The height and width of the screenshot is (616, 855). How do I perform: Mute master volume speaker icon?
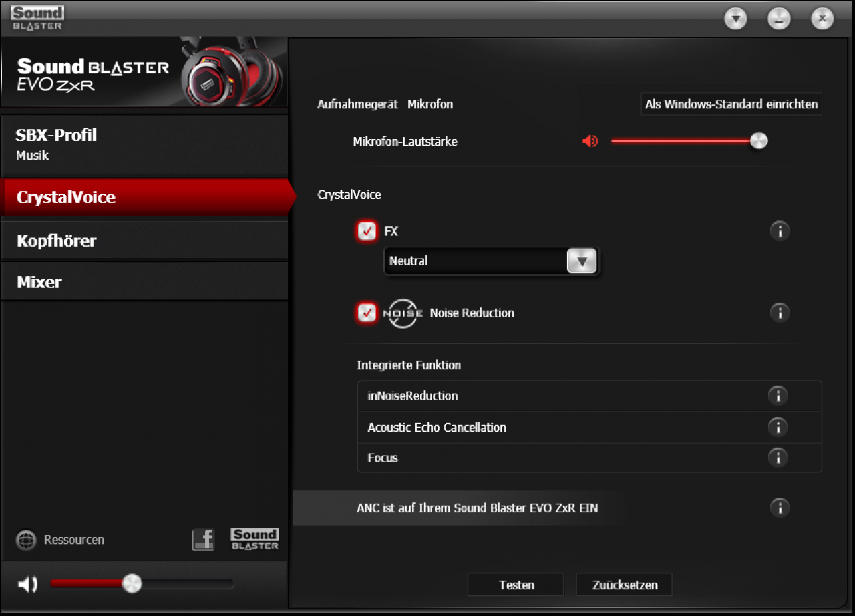(x=27, y=584)
